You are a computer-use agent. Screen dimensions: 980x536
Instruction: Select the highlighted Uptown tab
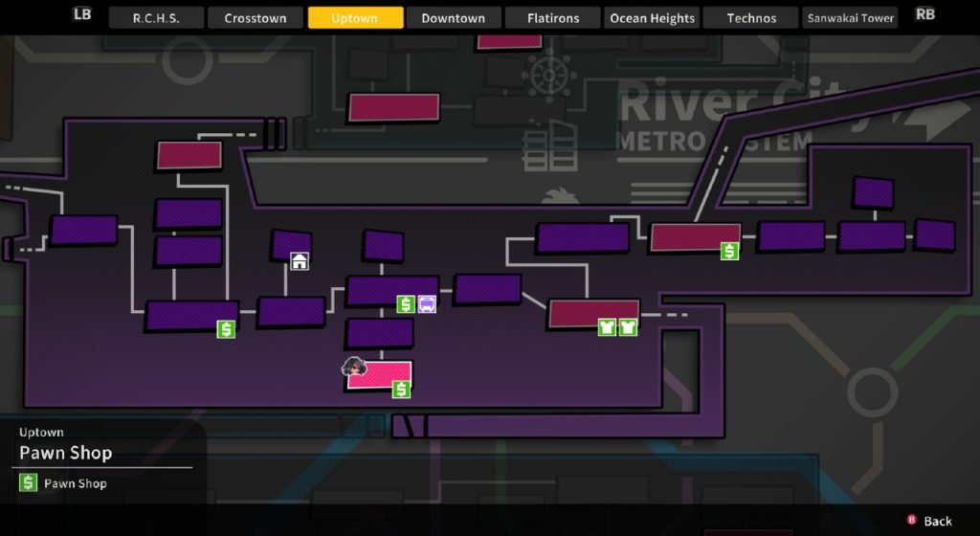point(355,18)
